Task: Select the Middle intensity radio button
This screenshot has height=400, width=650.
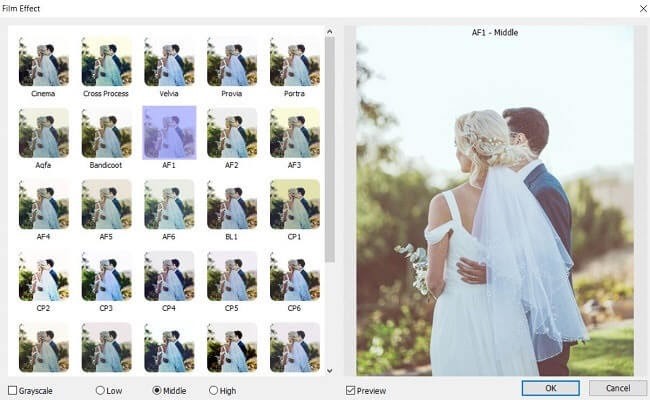Action: (157, 390)
